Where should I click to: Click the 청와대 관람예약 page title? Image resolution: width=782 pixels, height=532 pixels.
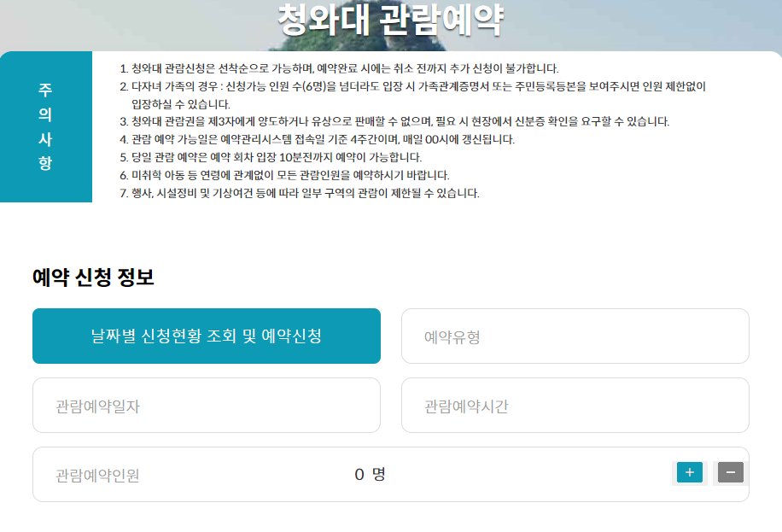(x=390, y=20)
